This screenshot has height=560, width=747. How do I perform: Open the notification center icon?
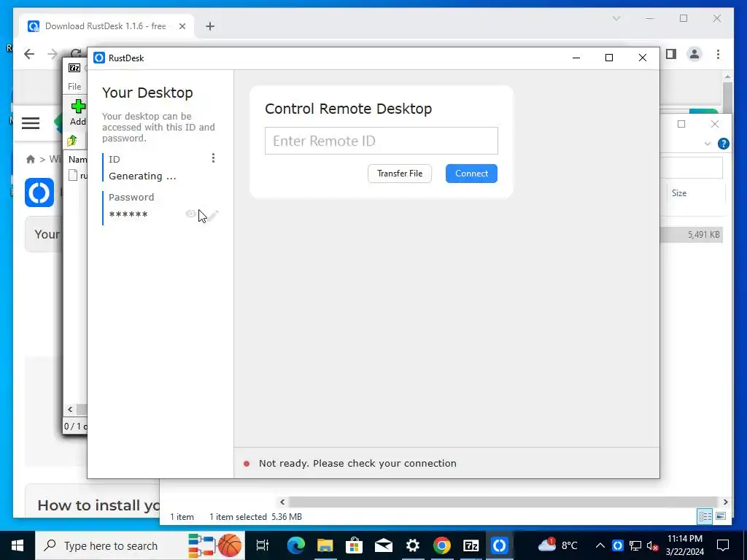(723, 545)
